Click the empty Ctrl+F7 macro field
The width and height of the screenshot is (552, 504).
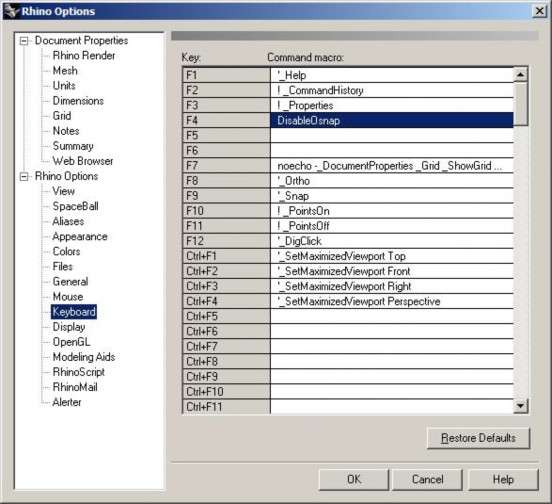392,347
